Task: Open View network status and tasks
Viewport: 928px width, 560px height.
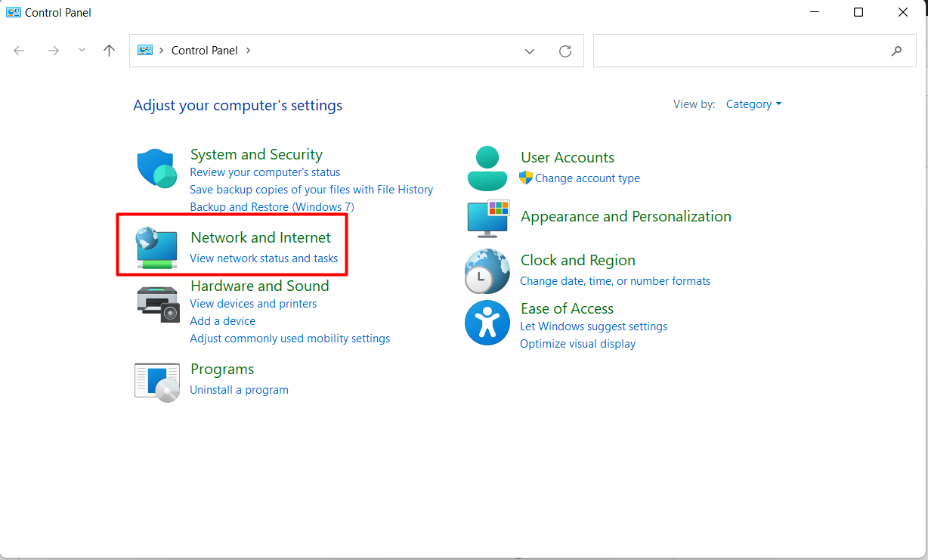Action: pyautogui.click(x=264, y=258)
